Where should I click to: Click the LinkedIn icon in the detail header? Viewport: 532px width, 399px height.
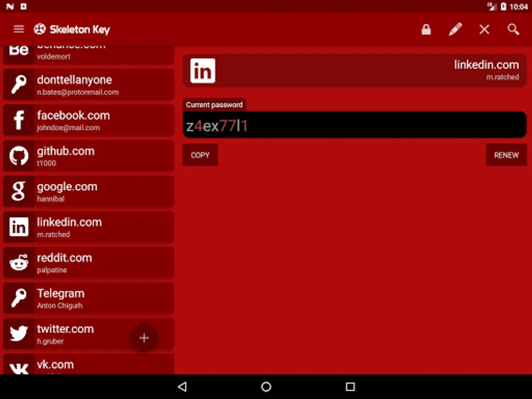point(203,70)
